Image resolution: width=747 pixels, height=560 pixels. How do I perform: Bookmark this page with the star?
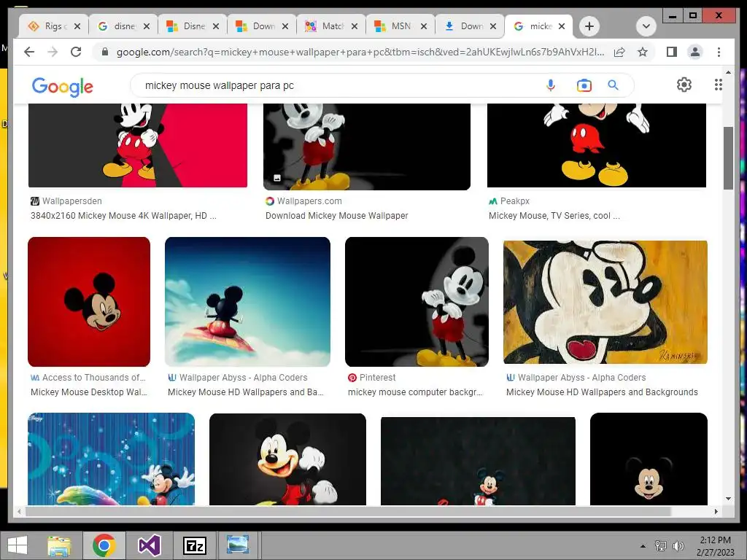point(643,52)
